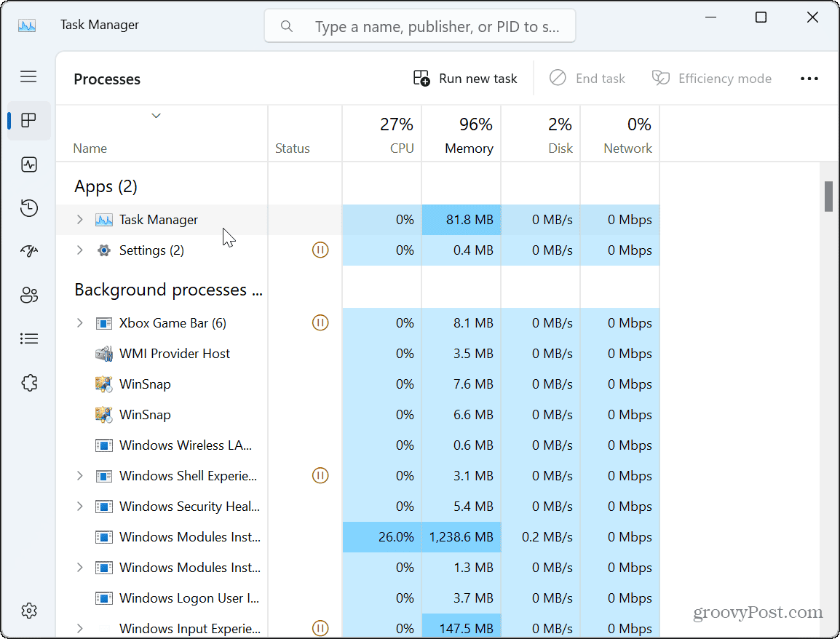Image resolution: width=840 pixels, height=639 pixels.
Task: Open the Users sidebar icon
Action: point(29,295)
